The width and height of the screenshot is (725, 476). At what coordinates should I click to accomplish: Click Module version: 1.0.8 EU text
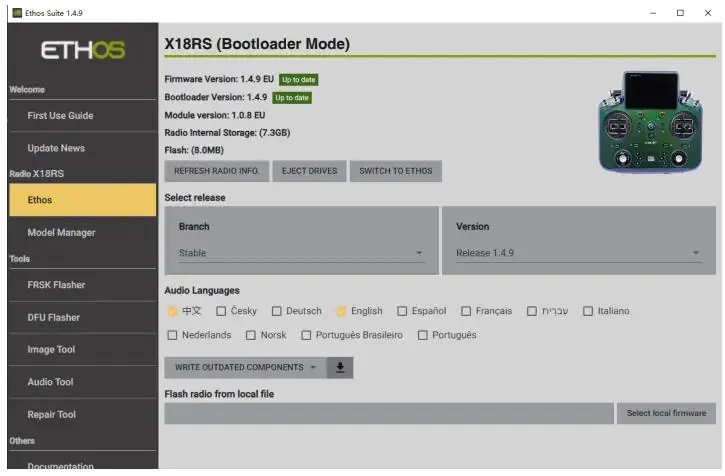tap(215, 115)
